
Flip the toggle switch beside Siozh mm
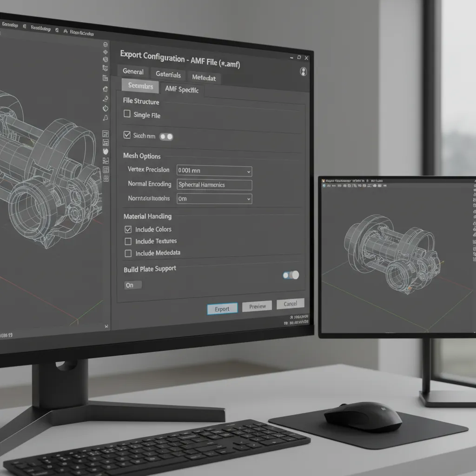coord(166,137)
